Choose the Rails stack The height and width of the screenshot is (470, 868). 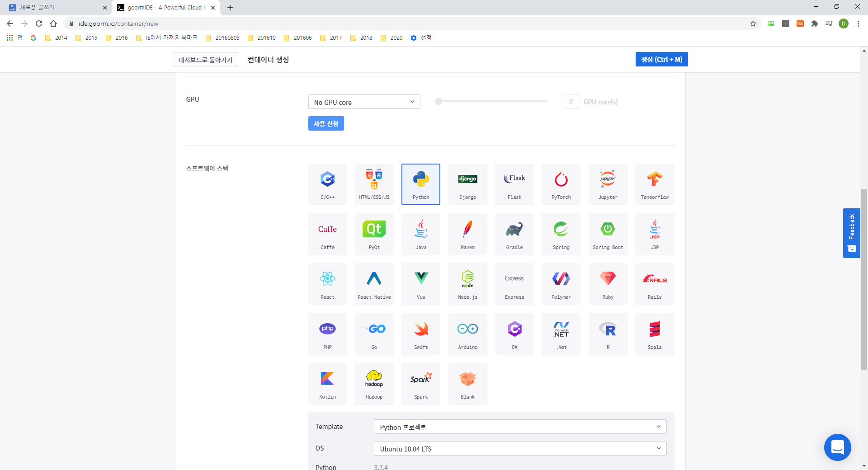[655, 284]
